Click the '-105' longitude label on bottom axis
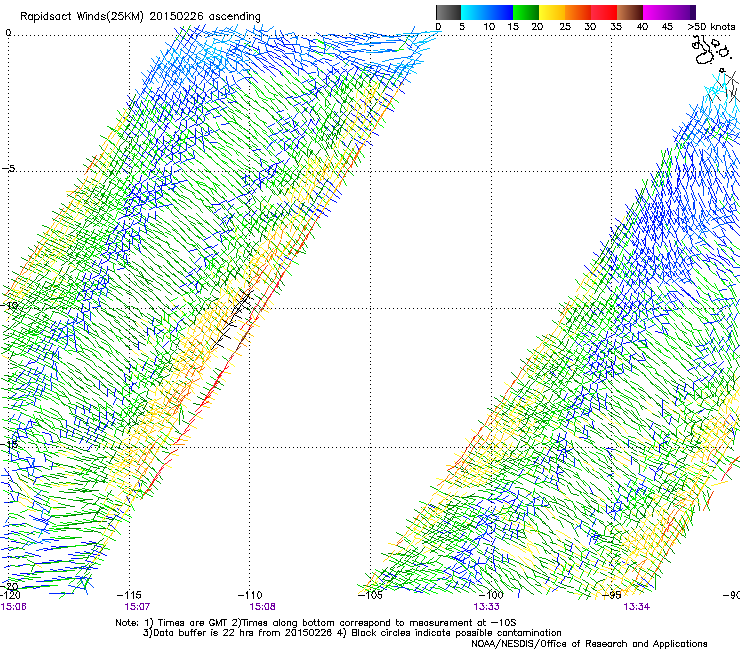 (x=370, y=595)
